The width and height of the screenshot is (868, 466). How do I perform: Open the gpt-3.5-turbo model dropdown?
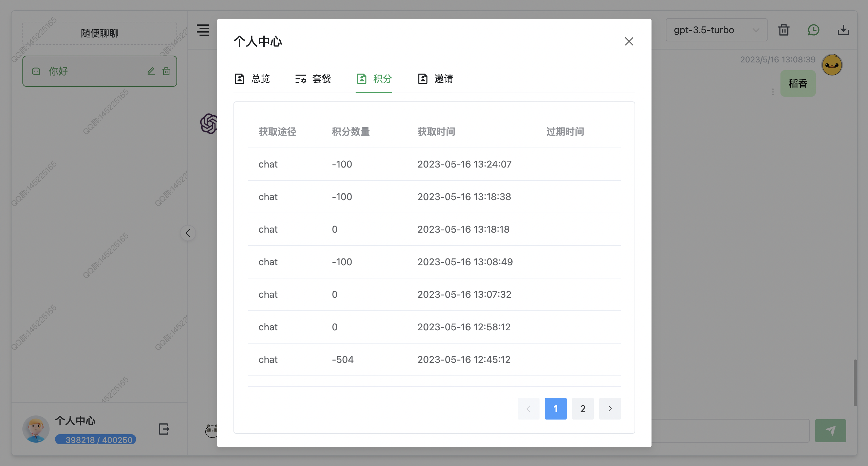coord(716,30)
